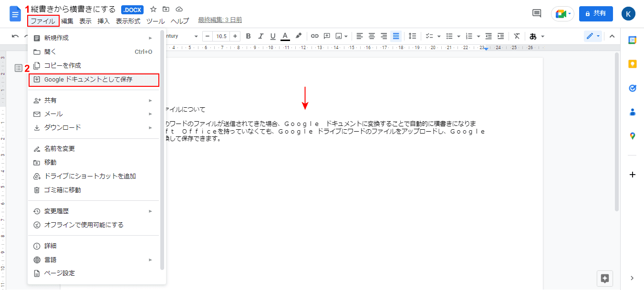Open the 挿入 menu

pyautogui.click(x=104, y=21)
